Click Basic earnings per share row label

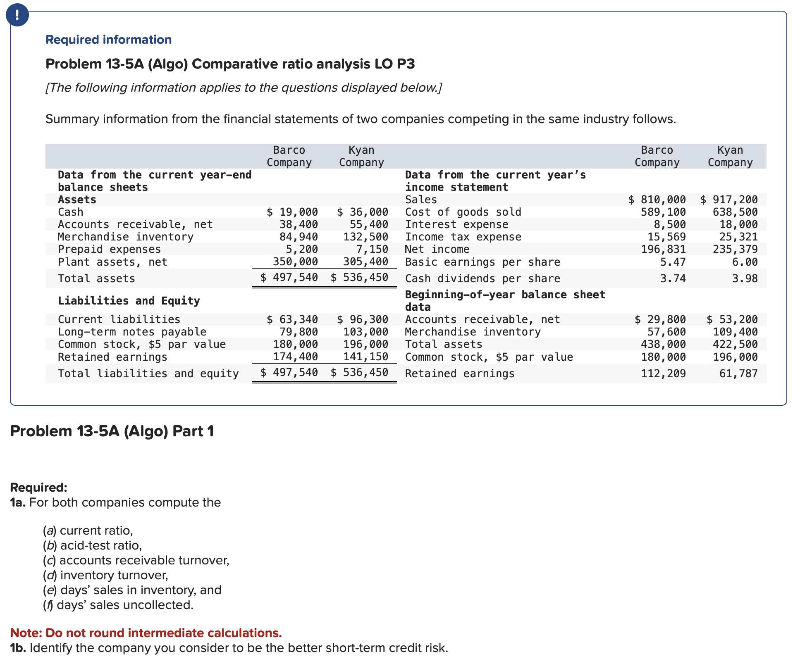click(x=482, y=262)
